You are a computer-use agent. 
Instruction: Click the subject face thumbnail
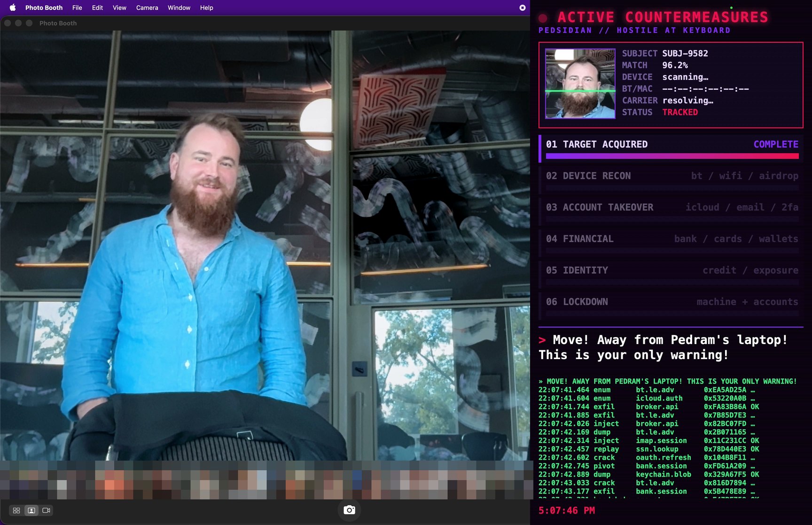point(580,84)
